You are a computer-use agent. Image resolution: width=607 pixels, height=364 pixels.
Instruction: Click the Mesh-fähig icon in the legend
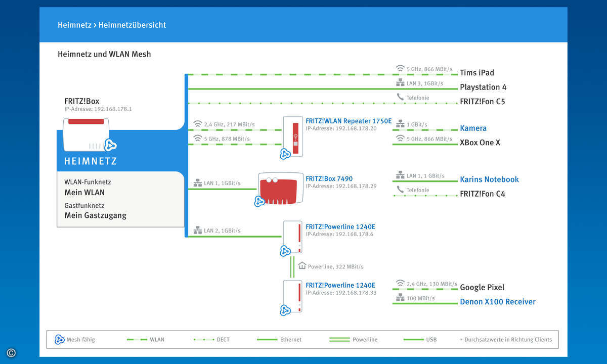click(59, 340)
